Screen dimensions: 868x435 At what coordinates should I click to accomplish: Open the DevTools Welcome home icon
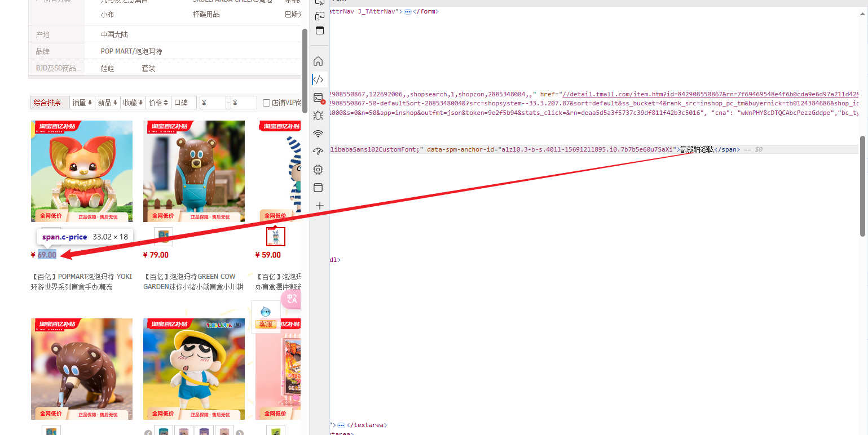coord(318,61)
